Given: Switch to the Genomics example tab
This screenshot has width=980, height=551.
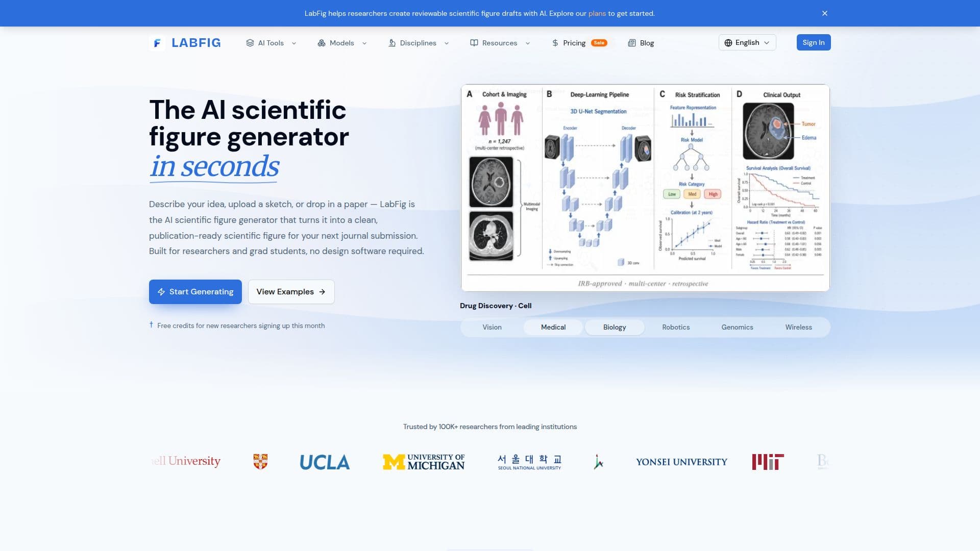Looking at the screenshot, I should click(737, 327).
